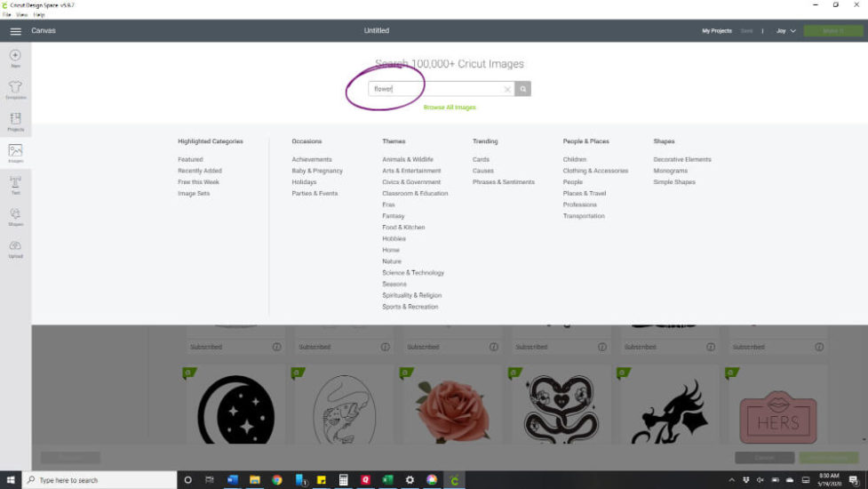Choose Parties & Events category

tap(315, 193)
